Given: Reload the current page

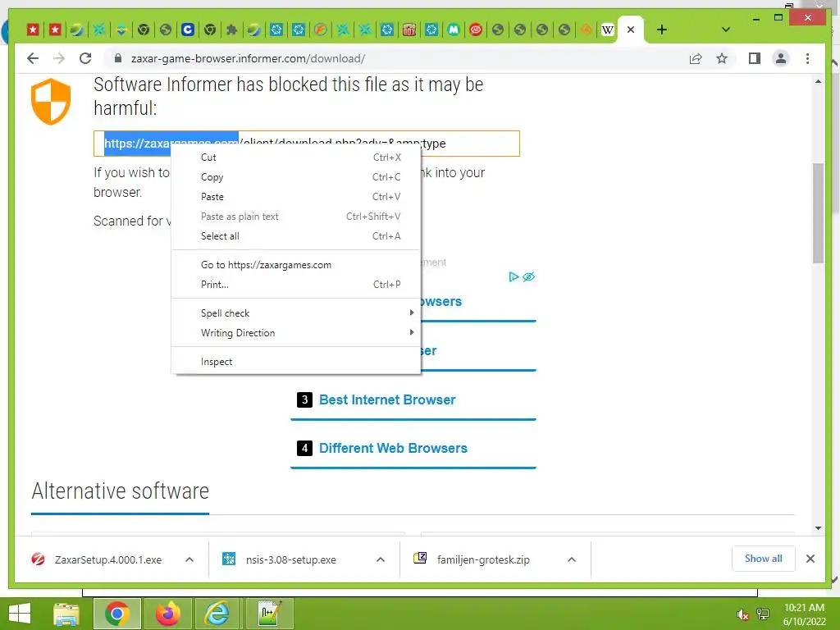Looking at the screenshot, I should pos(85,58).
